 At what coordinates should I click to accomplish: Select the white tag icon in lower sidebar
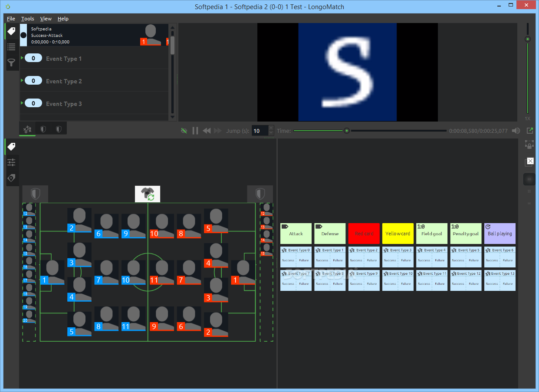(x=11, y=147)
